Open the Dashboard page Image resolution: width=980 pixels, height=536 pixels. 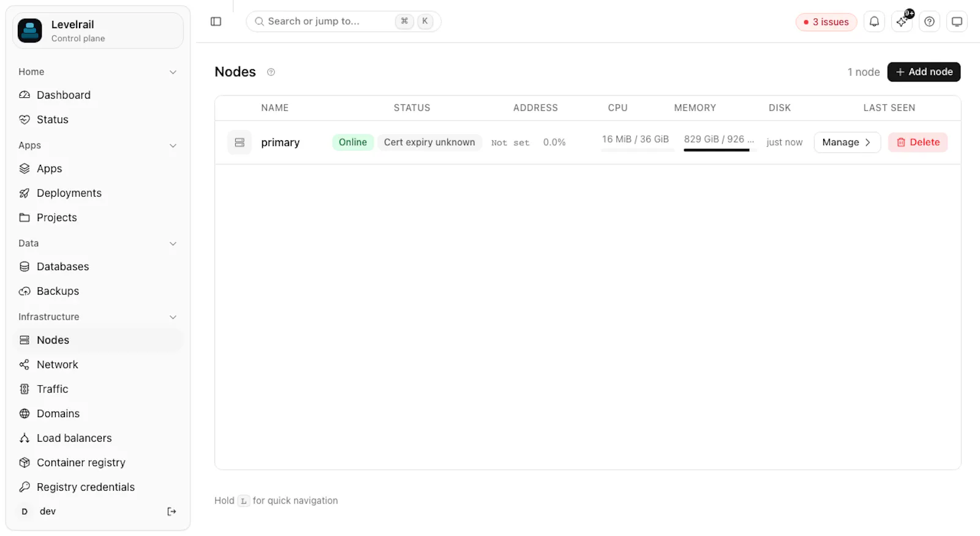click(x=98, y=95)
